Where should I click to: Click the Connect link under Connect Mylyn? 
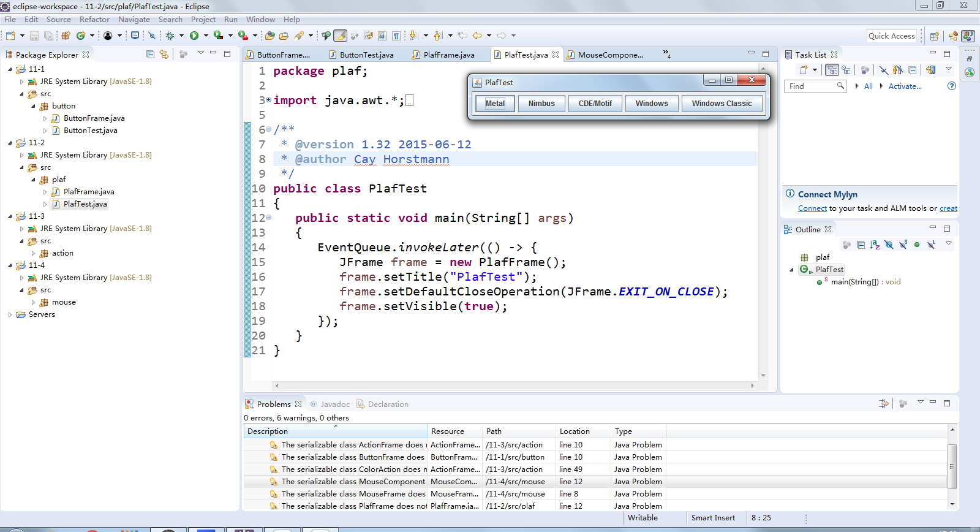click(x=812, y=208)
